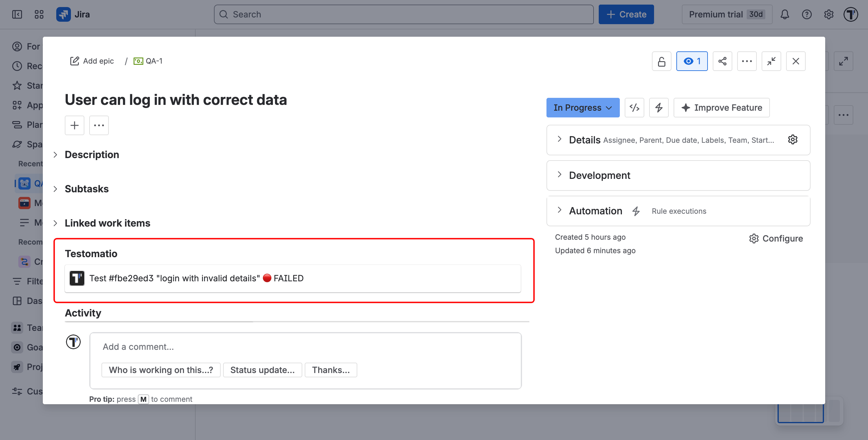
Task: Open the help question mark icon
Action: (807, 14)
